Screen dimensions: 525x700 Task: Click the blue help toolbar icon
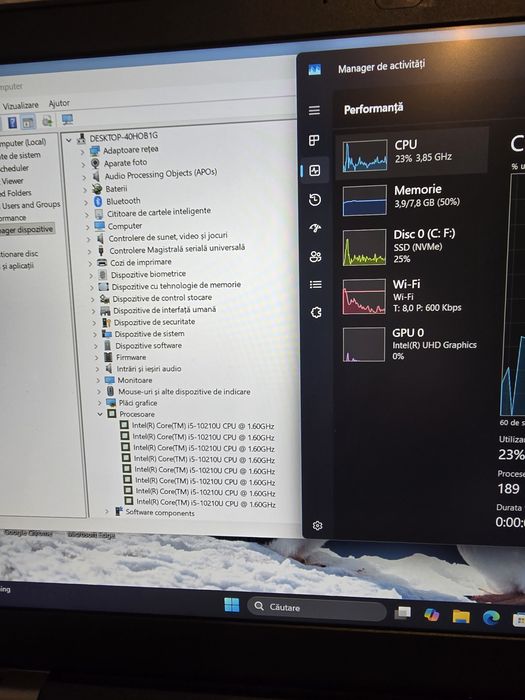coord(12,122)
